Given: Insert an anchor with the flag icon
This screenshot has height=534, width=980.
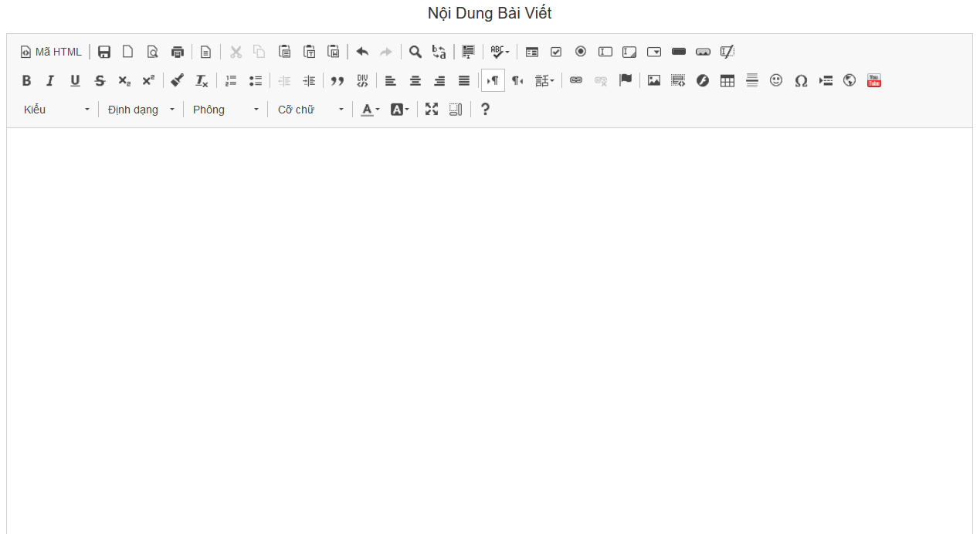Looking at the screenshot, I should (x=626, y=80).
